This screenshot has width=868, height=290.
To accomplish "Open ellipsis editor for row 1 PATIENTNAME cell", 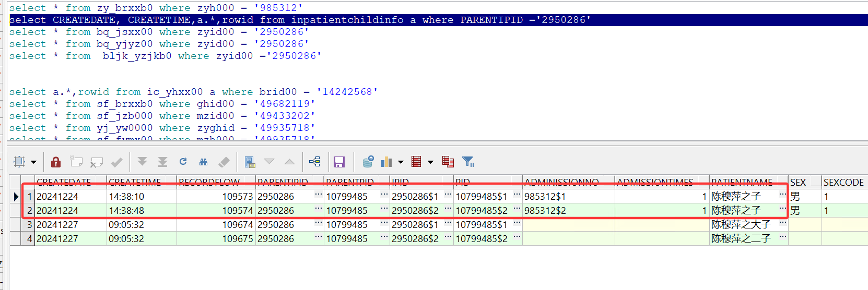I will tap(783, 196).
